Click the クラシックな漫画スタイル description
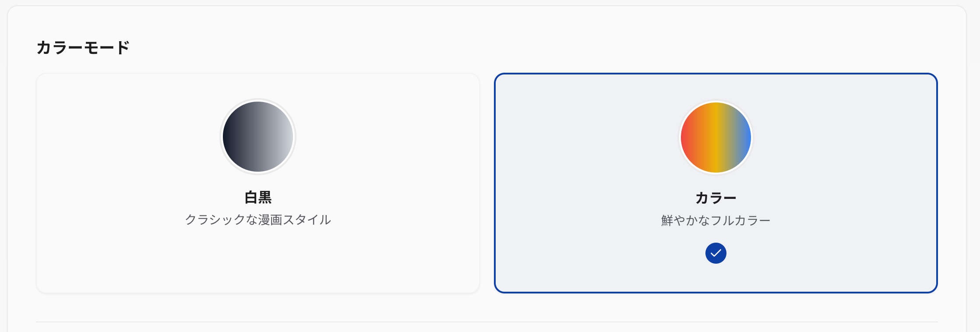Image resolution: width=980 pixels, height=332 pixels. coord(258,219)
